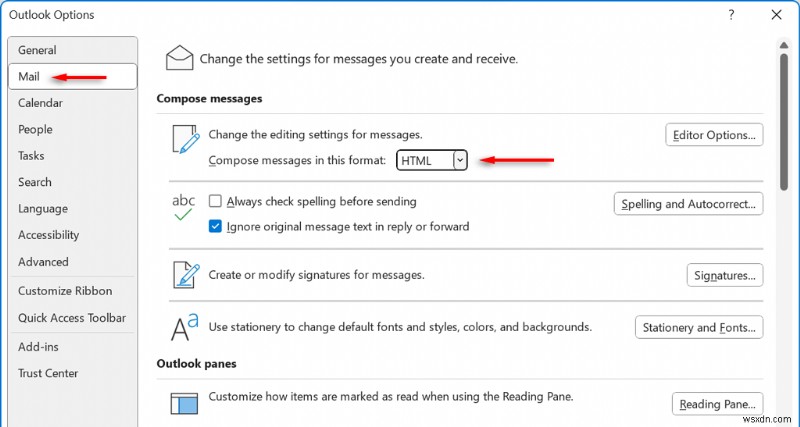This screenshot has width=800, height=427.
Task: Open the Quick Access Toolbar category
Action: 72,318
